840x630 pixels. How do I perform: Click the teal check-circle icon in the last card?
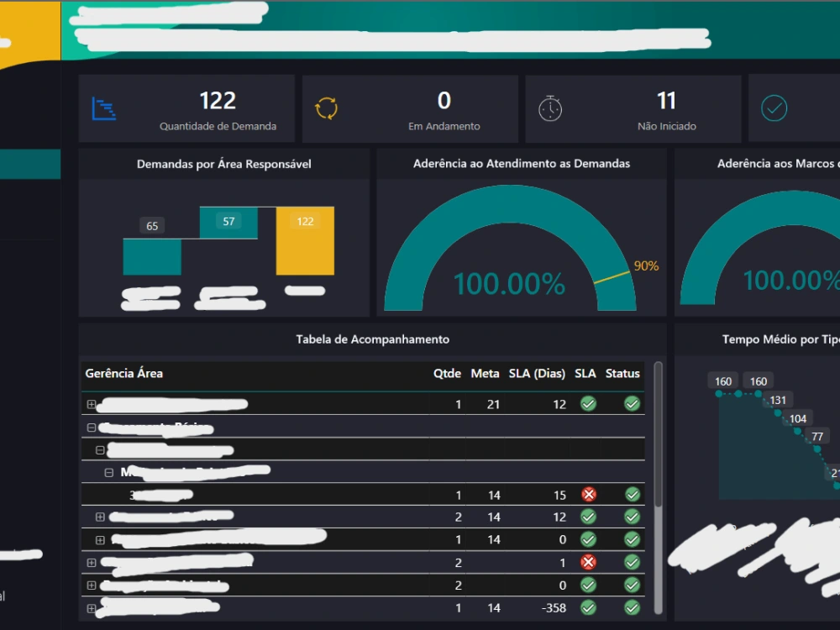[x=774, y=108]
